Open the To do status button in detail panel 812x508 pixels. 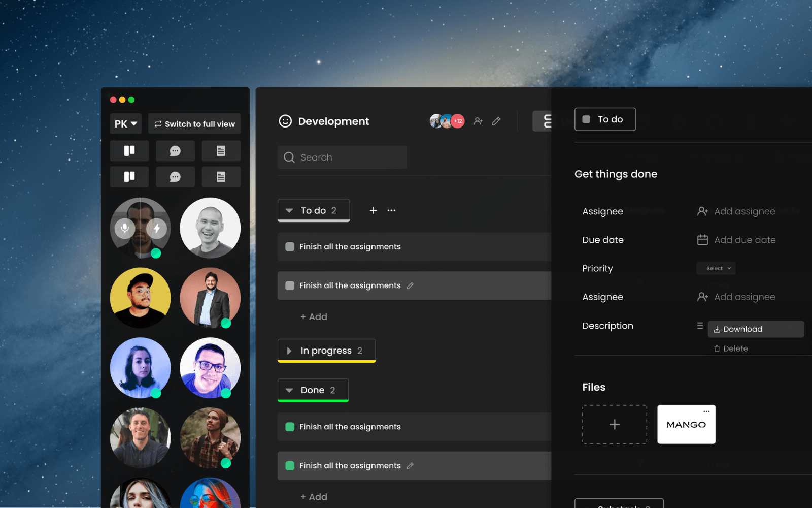pos(605,119)
